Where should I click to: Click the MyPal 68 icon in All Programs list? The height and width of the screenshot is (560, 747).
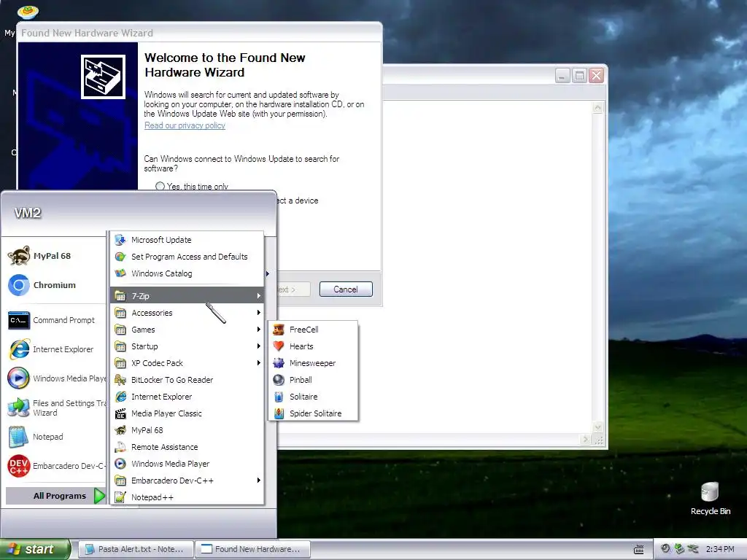120,430
